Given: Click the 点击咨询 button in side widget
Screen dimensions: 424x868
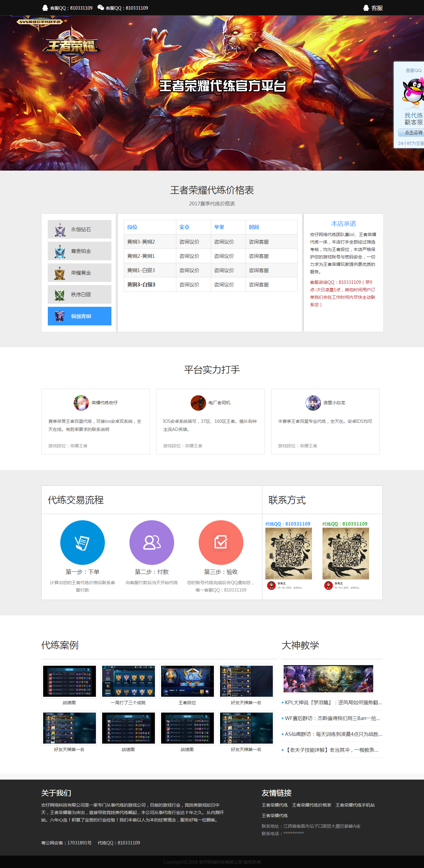Looking at the screenshot, I should (411, 132).
